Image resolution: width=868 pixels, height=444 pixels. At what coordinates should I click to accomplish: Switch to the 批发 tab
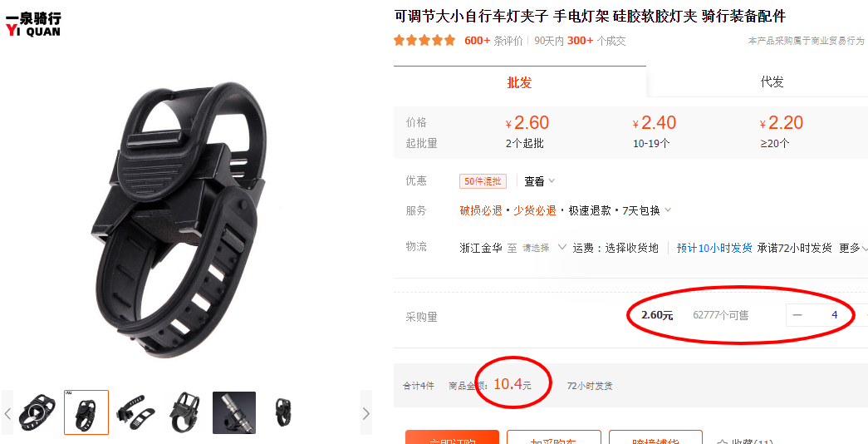coord(519,82)
